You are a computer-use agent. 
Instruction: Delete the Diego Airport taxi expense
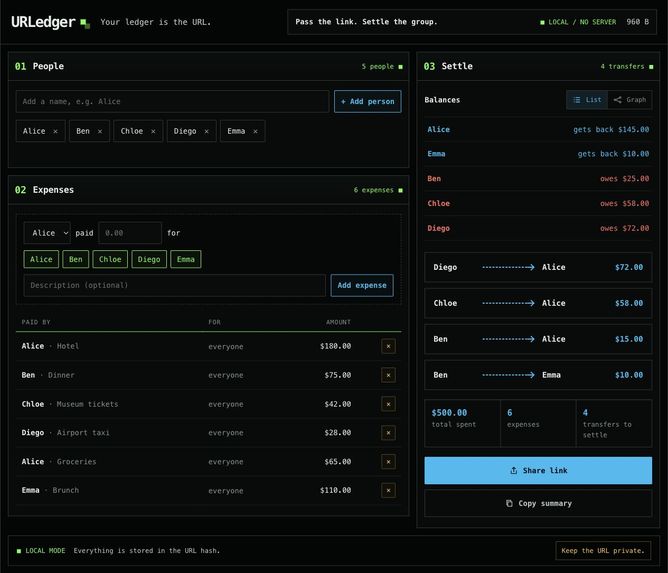388,433
